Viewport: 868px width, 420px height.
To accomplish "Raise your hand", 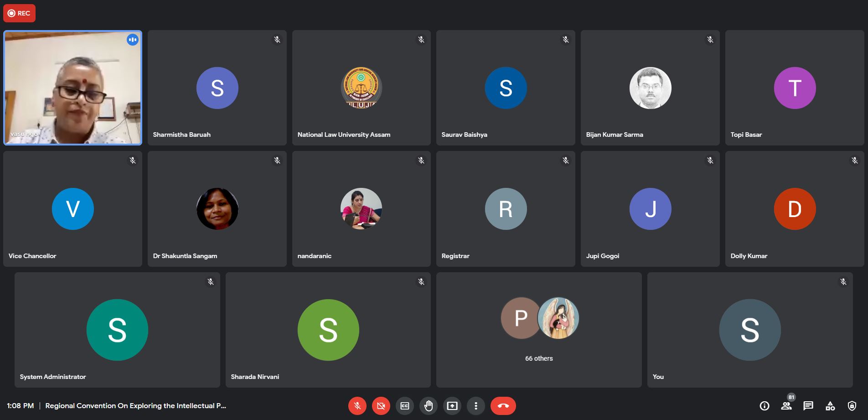I will click(x=429, y=406).
